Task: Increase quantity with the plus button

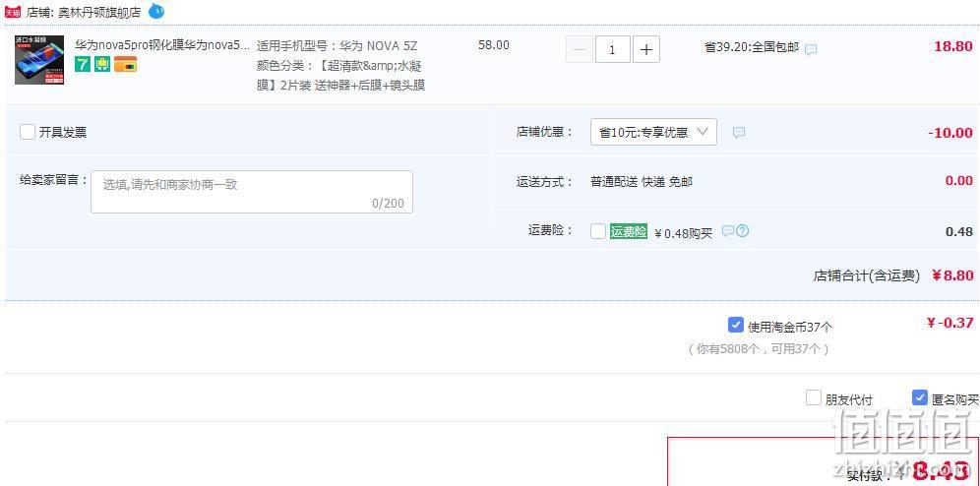Action: (x=646, y=49)
